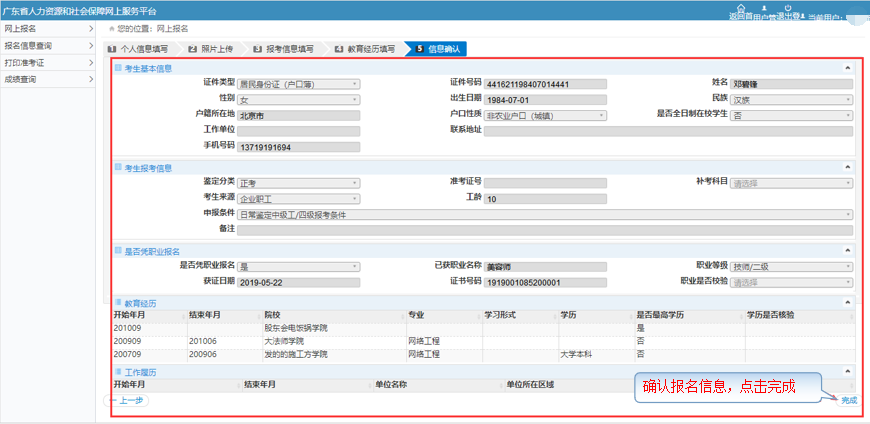Open the 补考科目 dropdown
Viewport: 870px width, 424px height.
click(791, 183)
